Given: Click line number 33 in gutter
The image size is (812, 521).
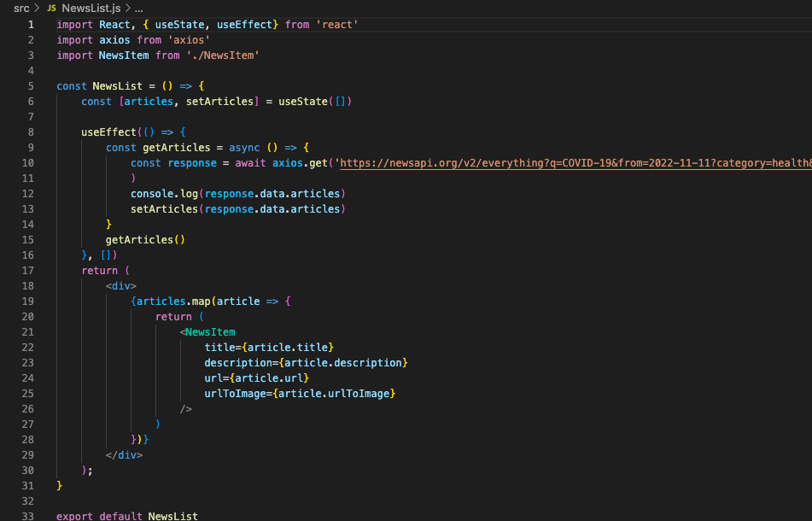Looking at the screenshot, I should (x=28, y=516).
